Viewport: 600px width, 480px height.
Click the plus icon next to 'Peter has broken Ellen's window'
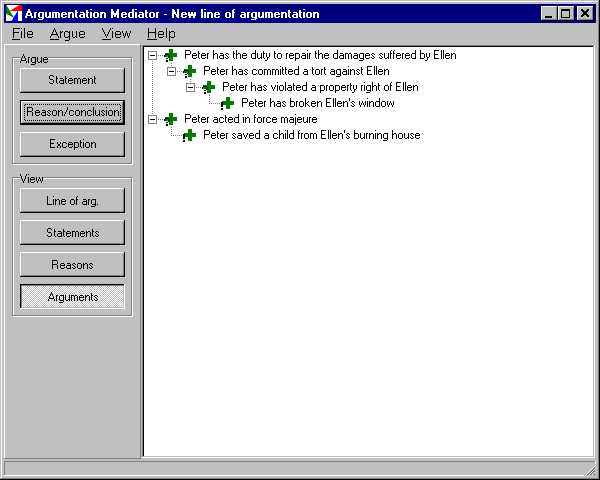[227, 103]
